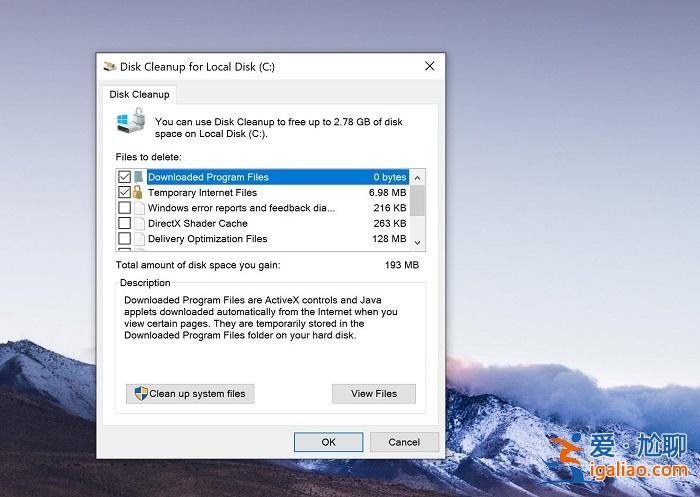Click the disk with padlock icon
Viewport: 700px width, 497px height.
click(x=131, y=126)
